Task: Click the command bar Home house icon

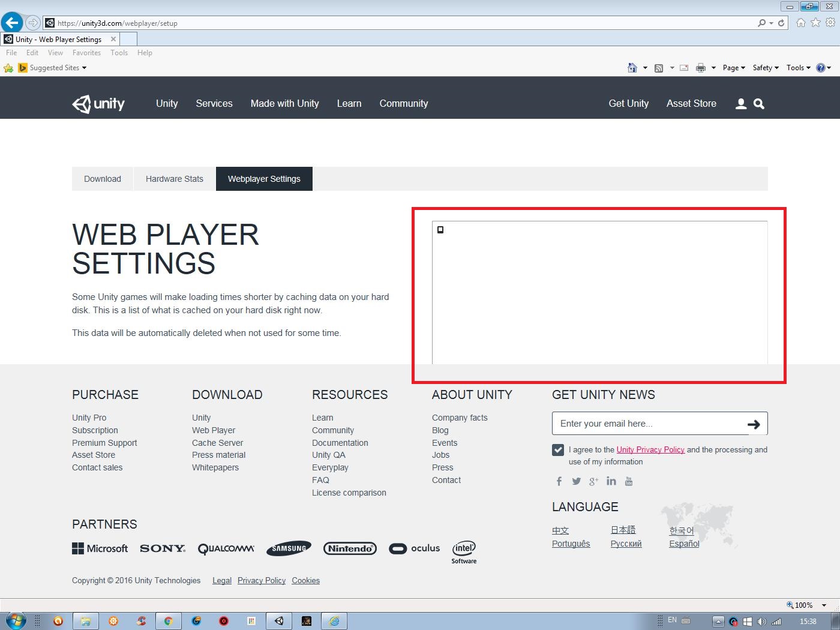Action: pos(632,68)
